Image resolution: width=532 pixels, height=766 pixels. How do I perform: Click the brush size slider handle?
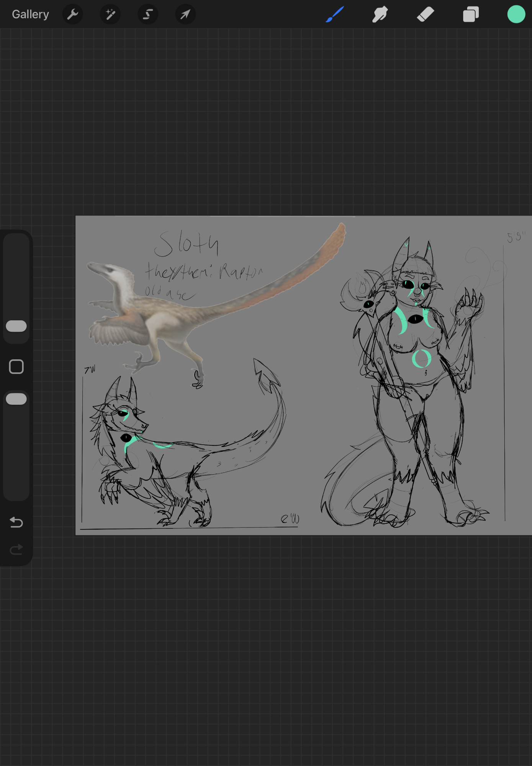click(16, 326)
